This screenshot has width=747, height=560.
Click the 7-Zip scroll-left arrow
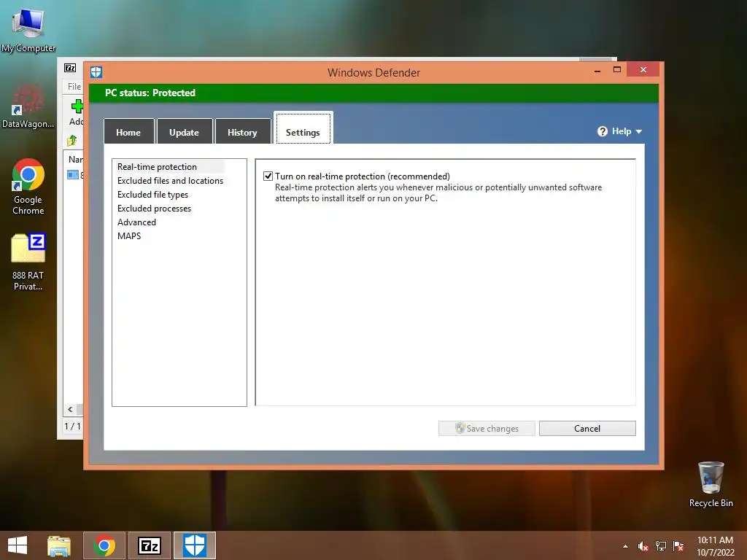[70, 409]
